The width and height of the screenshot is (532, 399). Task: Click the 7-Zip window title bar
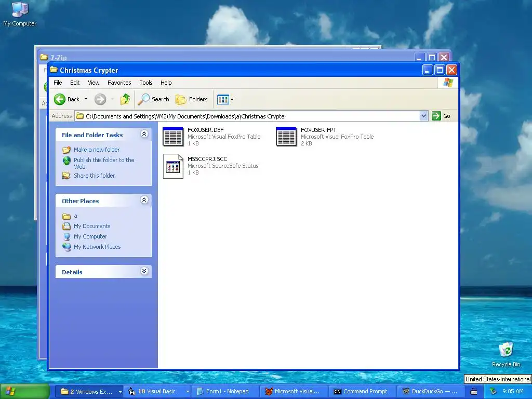point(225,56)
